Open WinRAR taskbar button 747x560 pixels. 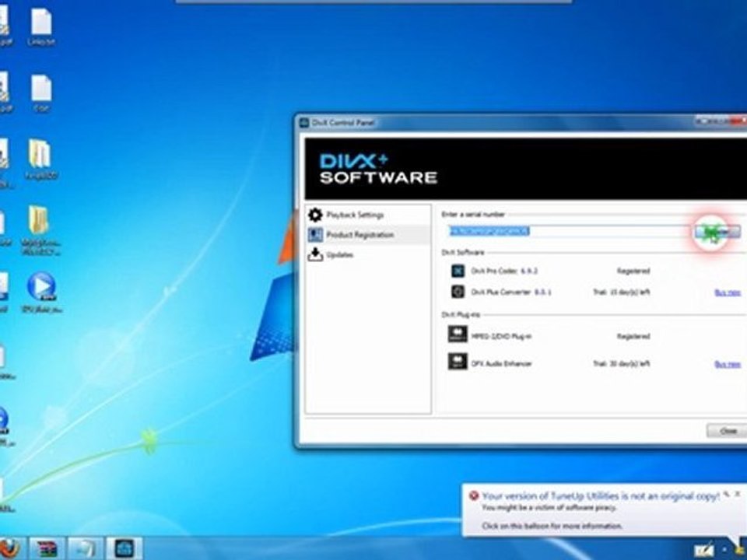coord(46,548)
